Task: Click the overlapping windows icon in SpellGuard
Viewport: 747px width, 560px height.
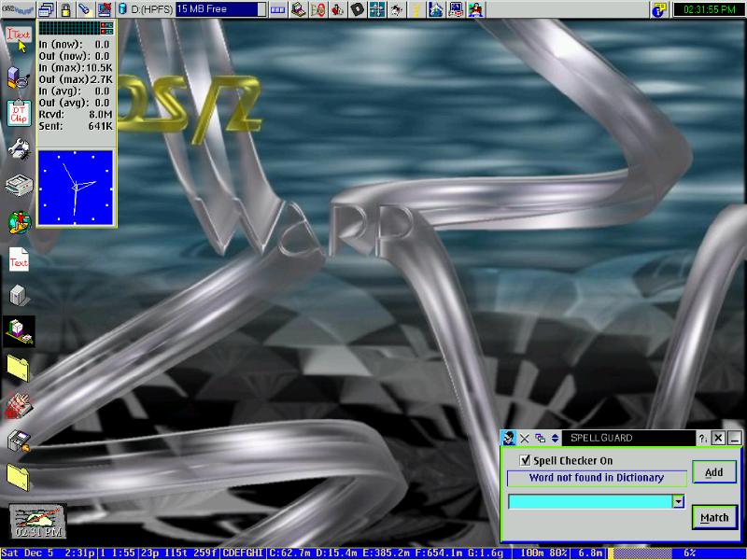Action: click(x=541, y=438)
